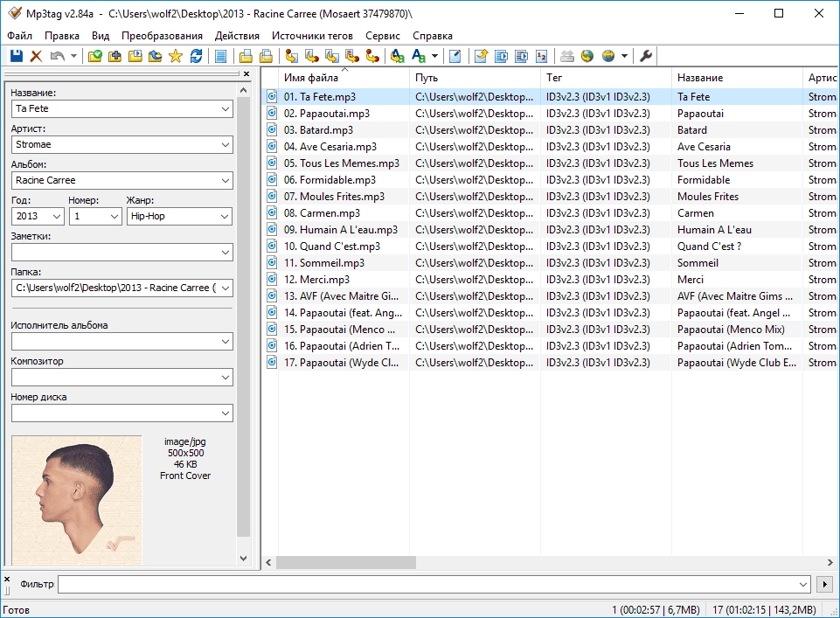Open the Действия menu
This screenshot has height=618, width=840.
tap(237, 35)
